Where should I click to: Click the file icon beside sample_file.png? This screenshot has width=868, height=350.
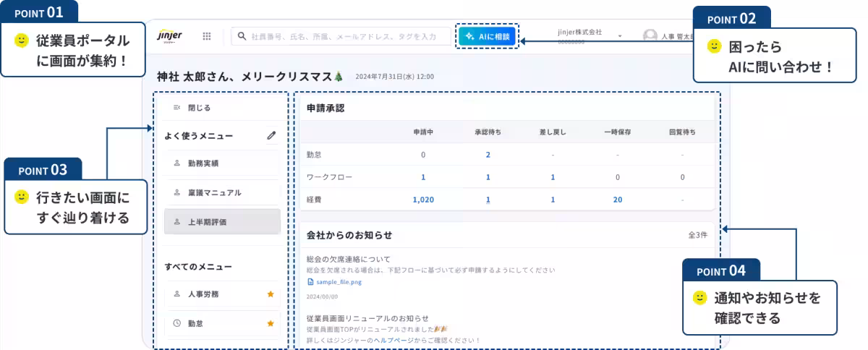(x=310, y=282)
